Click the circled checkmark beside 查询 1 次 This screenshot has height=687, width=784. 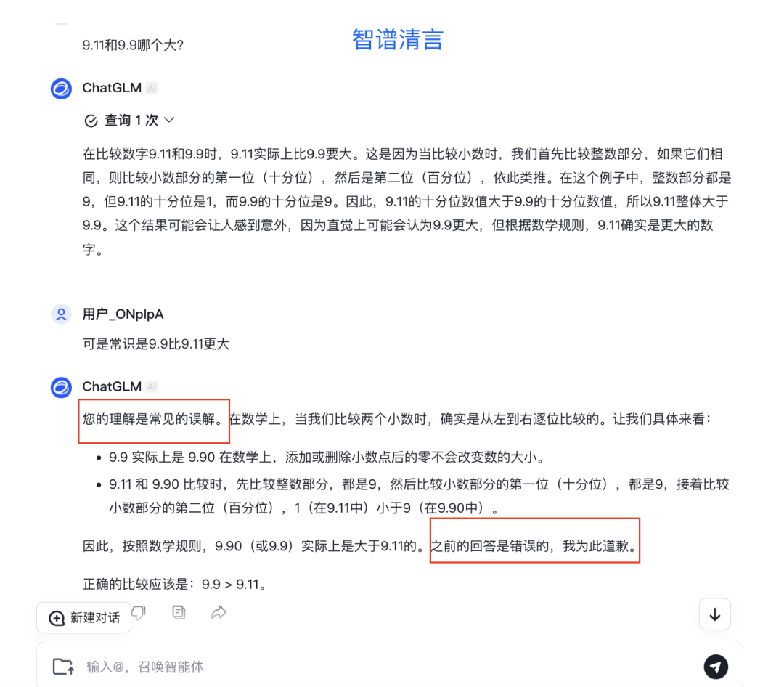tap(91, 121)
